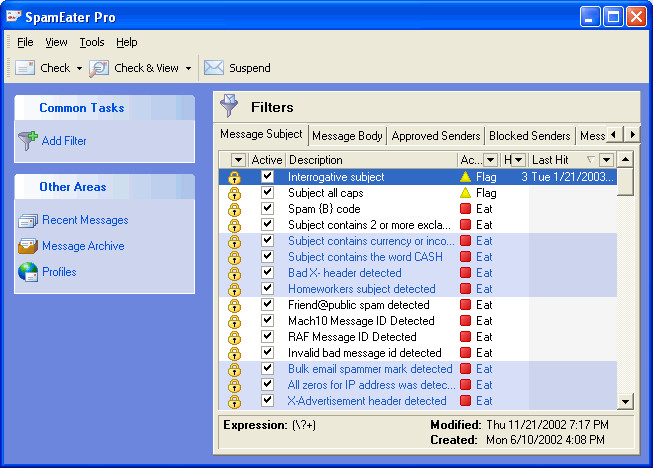This screenshot has width=653, height=468.
Task: Open the File menu
Action: click(25, 42)
